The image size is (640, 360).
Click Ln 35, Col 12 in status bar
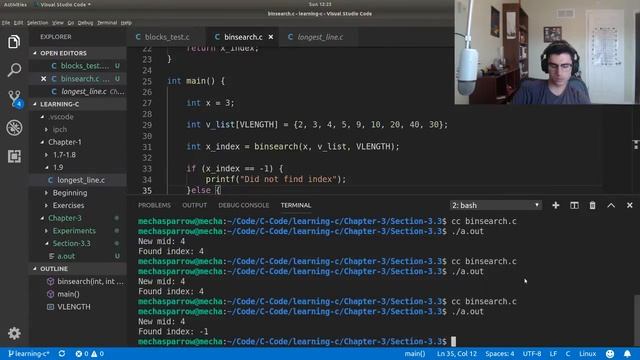(x=456, y=353)
